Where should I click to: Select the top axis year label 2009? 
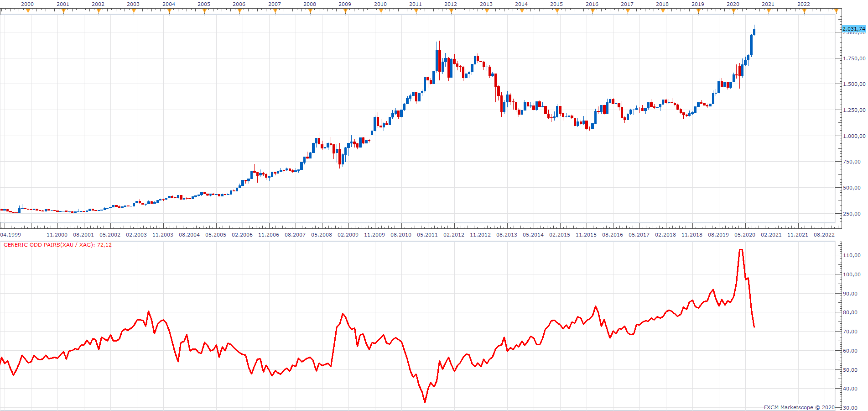pyautogui.click(x=345, y=4)
